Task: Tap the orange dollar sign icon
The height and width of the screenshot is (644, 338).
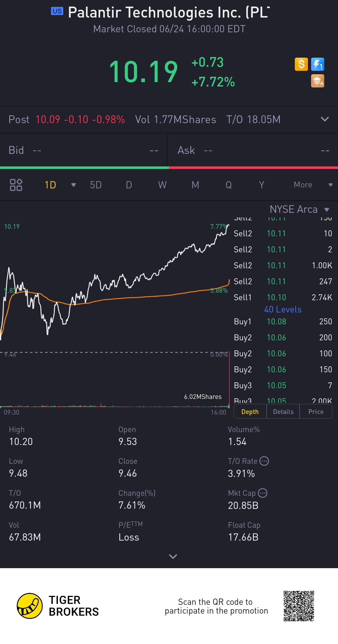Action: (x=301, y=64)
